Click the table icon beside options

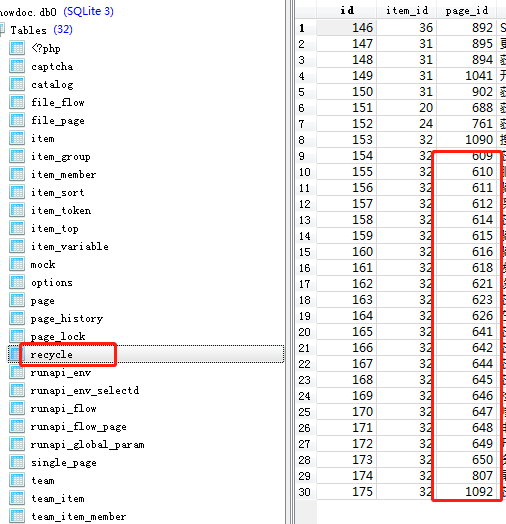(17, 282)
